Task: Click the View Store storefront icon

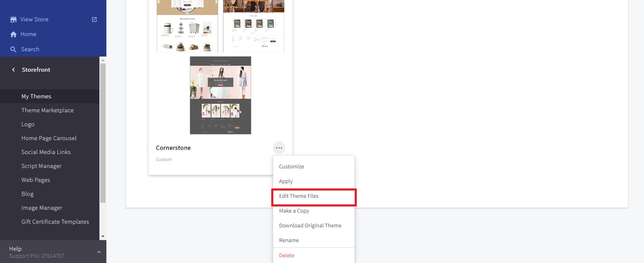Action: (14, 20)
